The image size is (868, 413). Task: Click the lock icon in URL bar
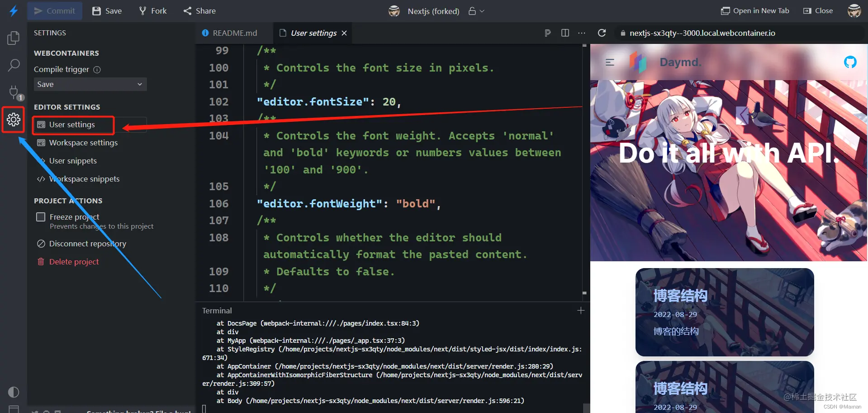pyautogui.click(x=623, y=33)
